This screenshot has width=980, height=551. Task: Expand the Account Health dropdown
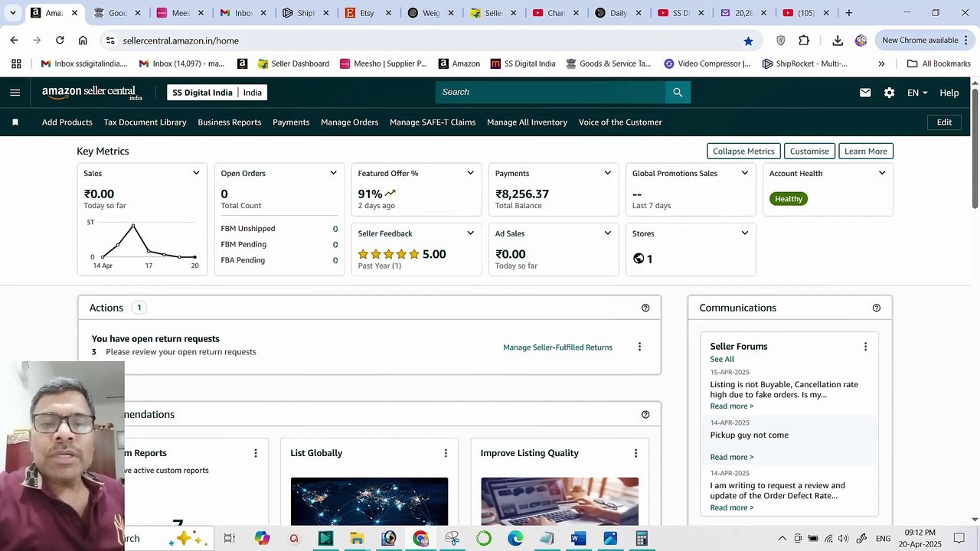pyautogui.click(x=881, y=173)
